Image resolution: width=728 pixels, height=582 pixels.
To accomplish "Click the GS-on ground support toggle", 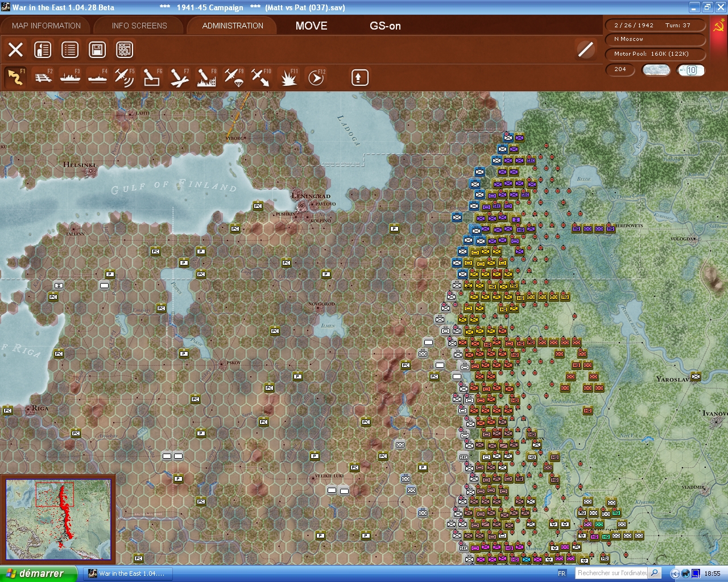I will [x=385, y=26].
